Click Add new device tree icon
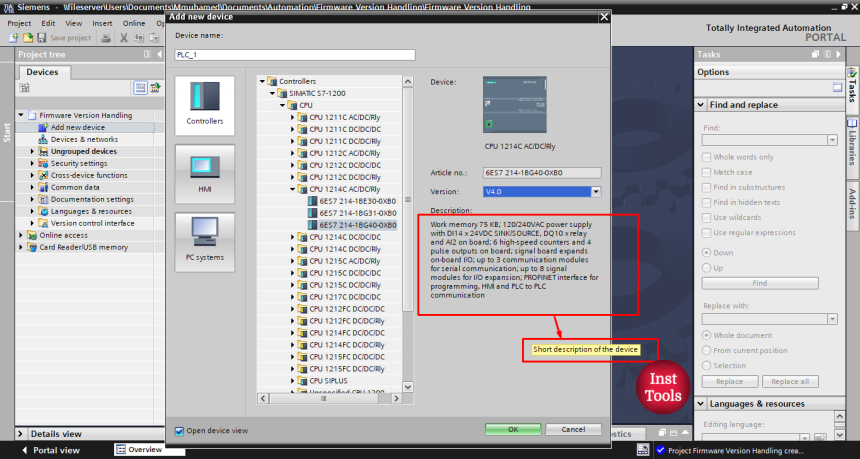The height and width of the screenshot is (459, 860). 43,127
